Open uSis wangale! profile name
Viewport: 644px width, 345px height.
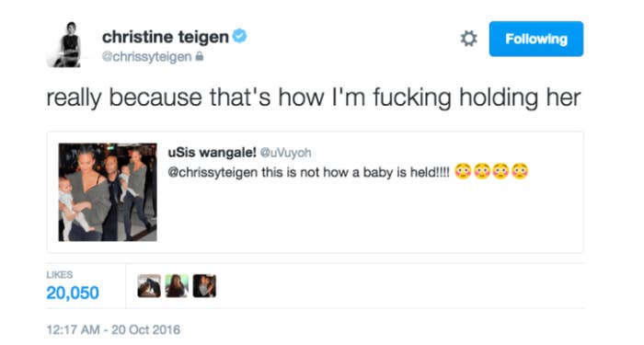coord(212,153)
